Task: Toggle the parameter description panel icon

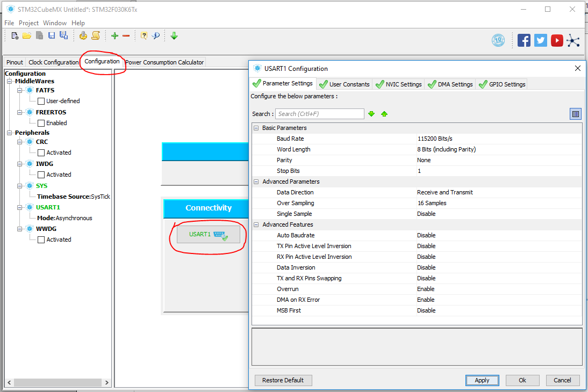Action: (x=575, y=114)
